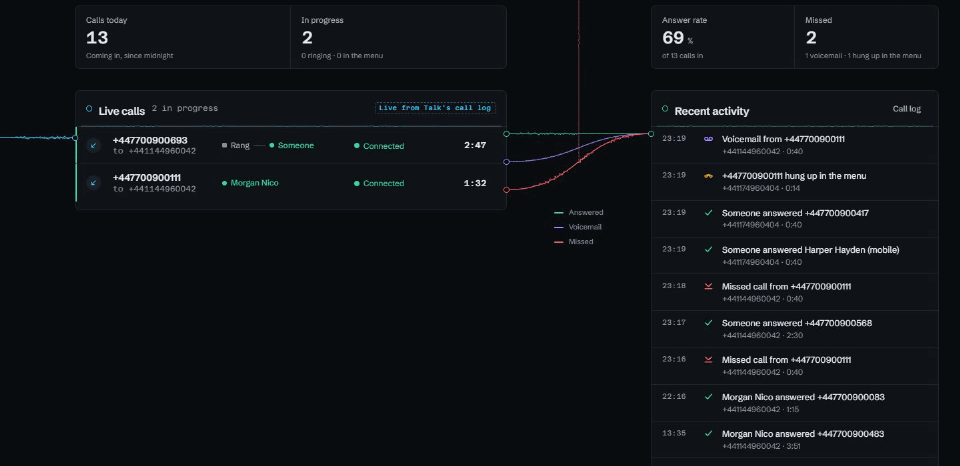Click the missed call icon in the 23:16 row
The width and height of the screenshot is (960, 466).
(x=708, y=360)
